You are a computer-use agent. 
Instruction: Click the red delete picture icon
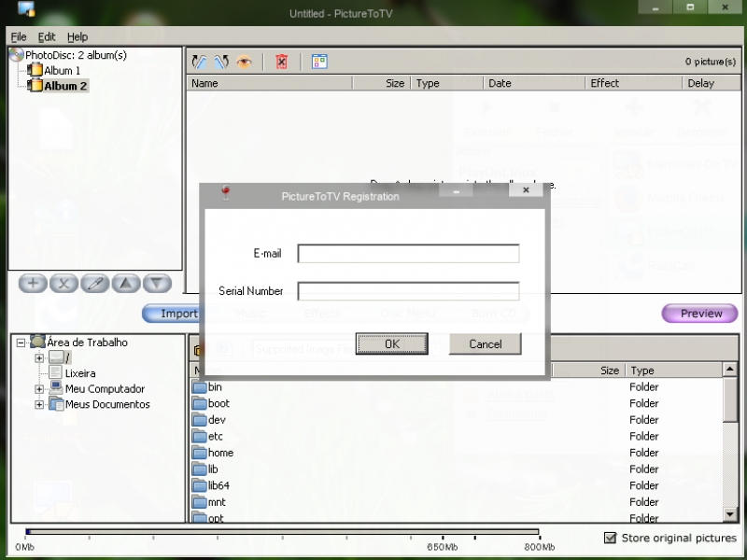[281, 62]
